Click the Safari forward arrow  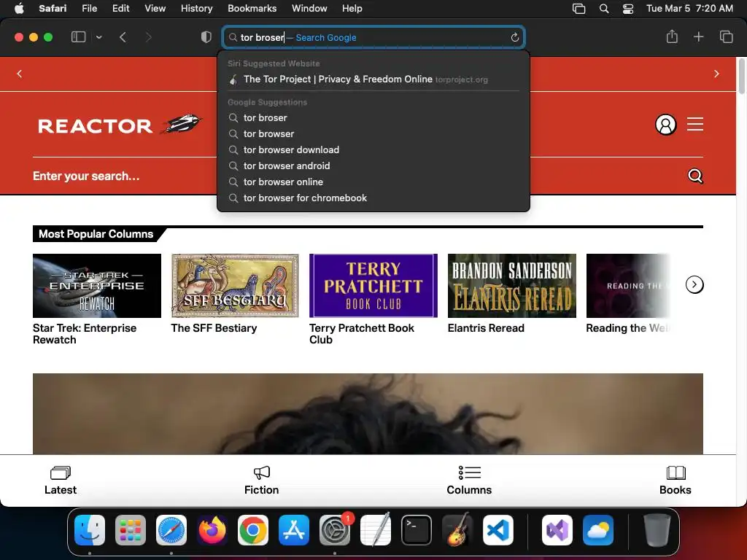(x=148, y=37)
